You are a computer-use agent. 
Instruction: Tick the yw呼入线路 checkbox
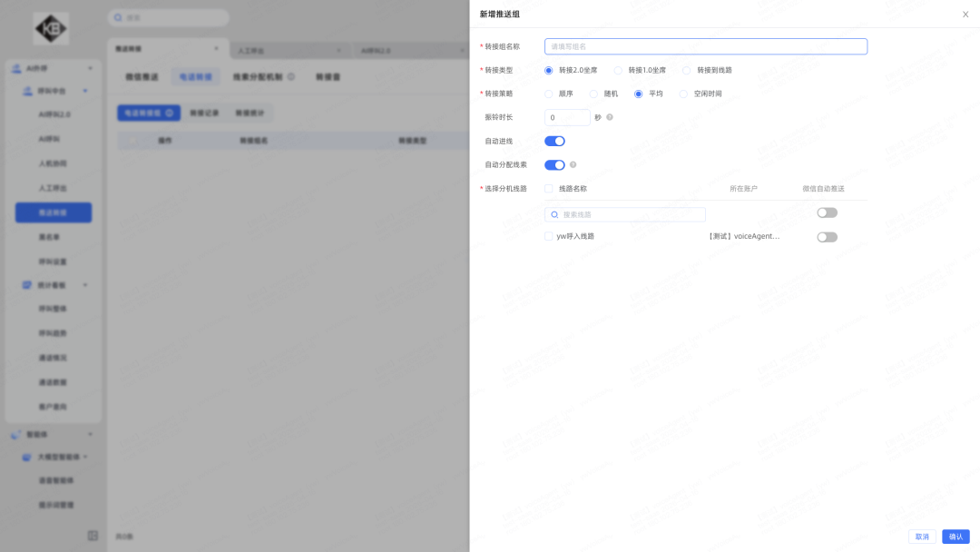tap(549, 236)
